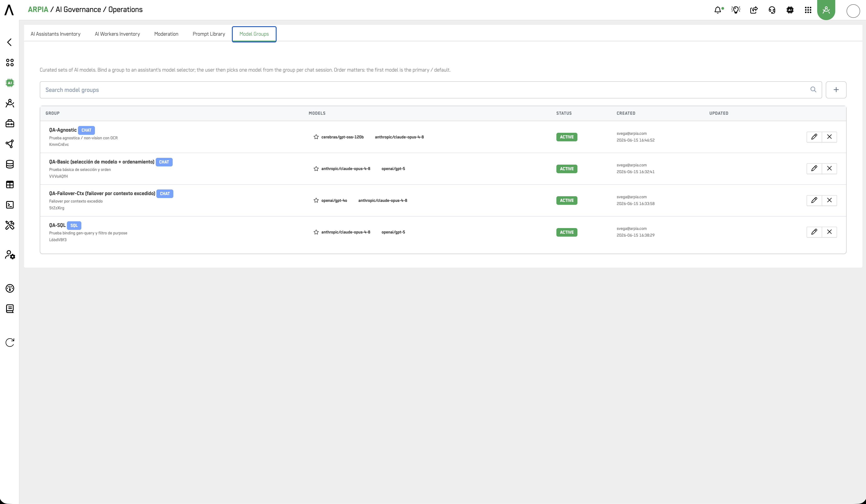Open the graph nodes sidebar icon

tap(10, 144)
